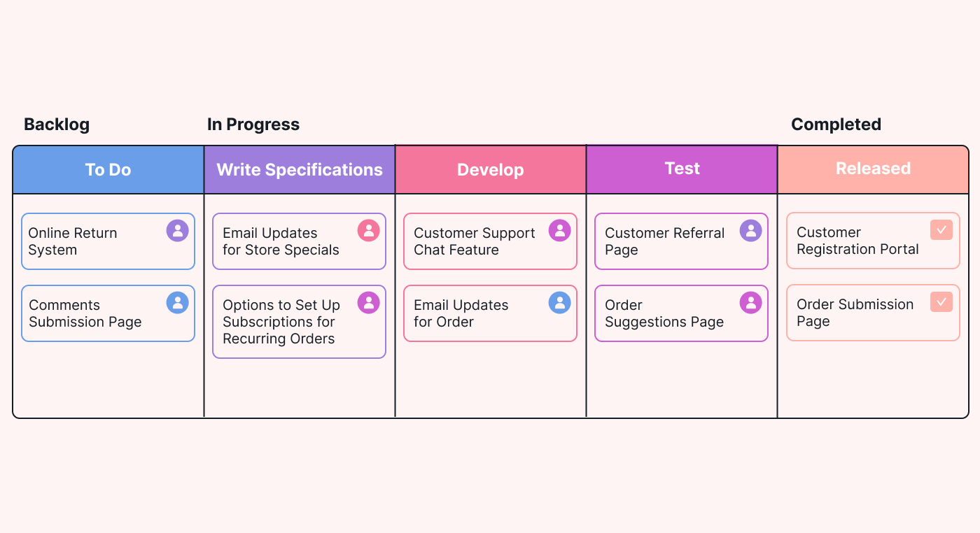Uncheck the Order Submission Page checkbox
The image size is (980, 533).
click(941, 301)
